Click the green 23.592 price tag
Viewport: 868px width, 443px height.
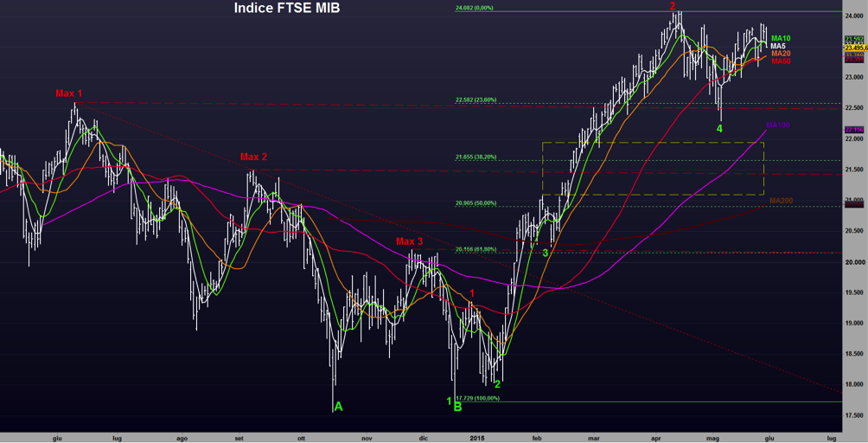pyautogui.click(x=854, y=39)
